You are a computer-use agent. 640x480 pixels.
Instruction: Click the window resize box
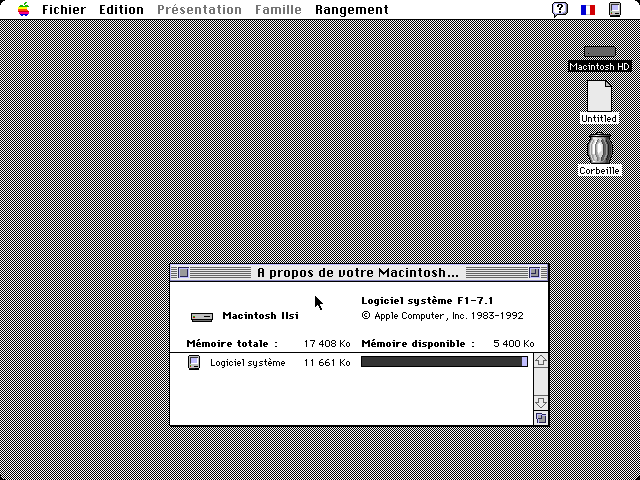click(x=541, y=418)
